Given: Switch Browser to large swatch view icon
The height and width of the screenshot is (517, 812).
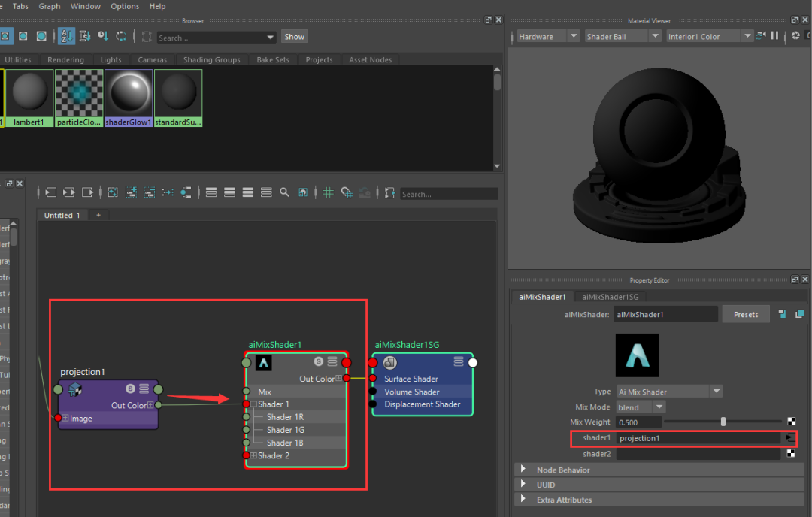Looking at the screenshot, I should pyautogui.click(x=41, y=36).
